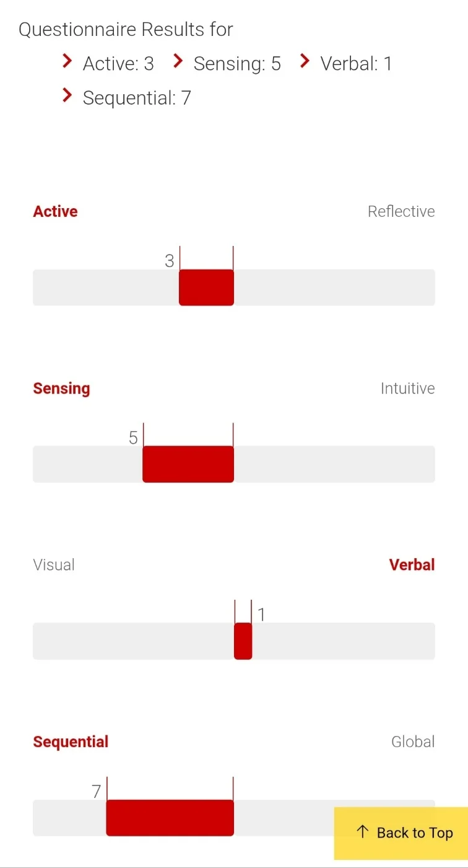The image size is (468, 868).
Task: Select the Intuitive label
Action: point(407,388)
